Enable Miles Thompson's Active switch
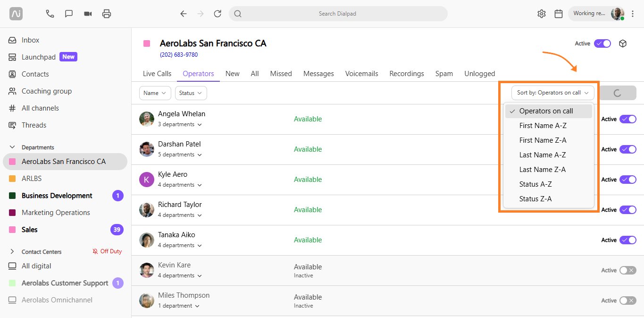The height and width of the screenshot is (318, 644). point(628,301)
